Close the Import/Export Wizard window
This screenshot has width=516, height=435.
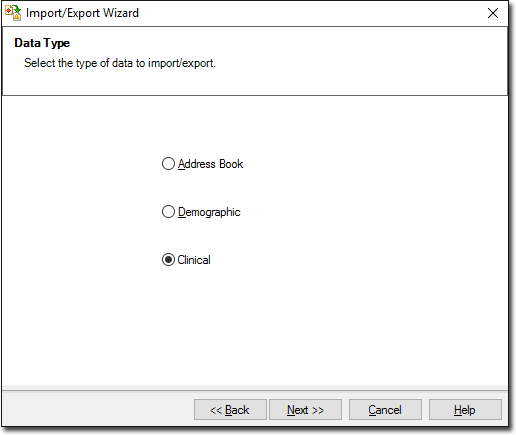click(493, 13)
